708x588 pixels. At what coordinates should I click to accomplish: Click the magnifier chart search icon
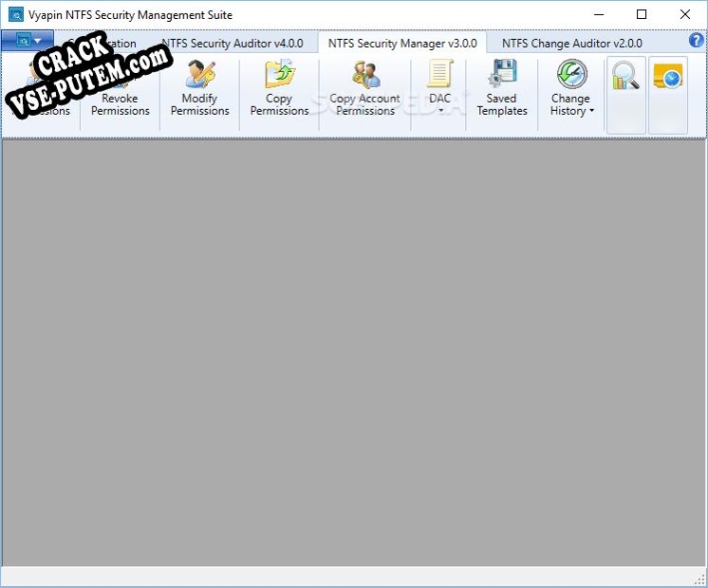pos(626,95)
